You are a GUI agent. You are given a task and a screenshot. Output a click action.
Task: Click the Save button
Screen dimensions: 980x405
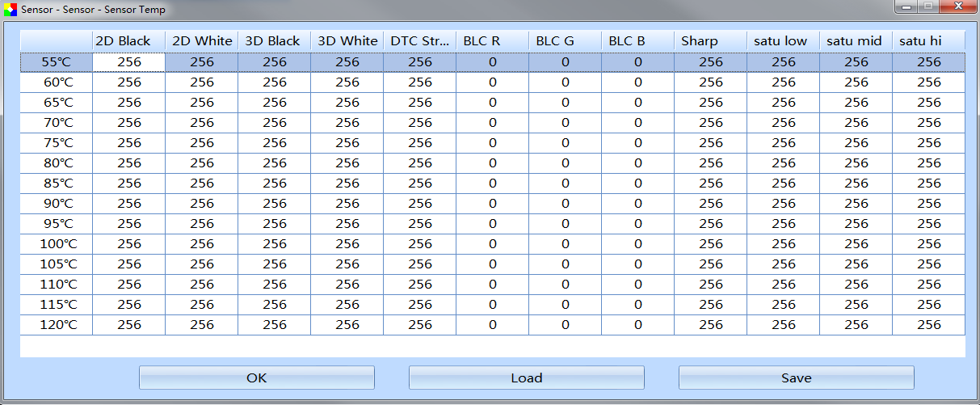coord(797,378)
